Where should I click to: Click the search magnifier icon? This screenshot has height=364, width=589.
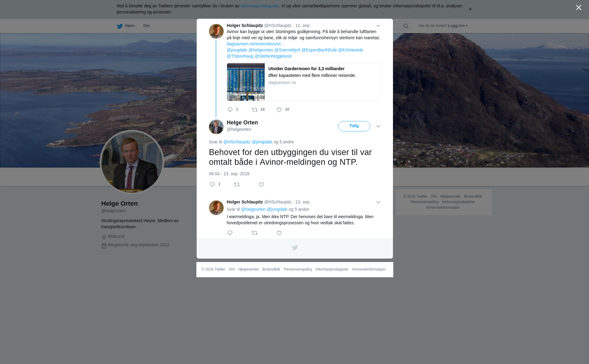point(406,26)
